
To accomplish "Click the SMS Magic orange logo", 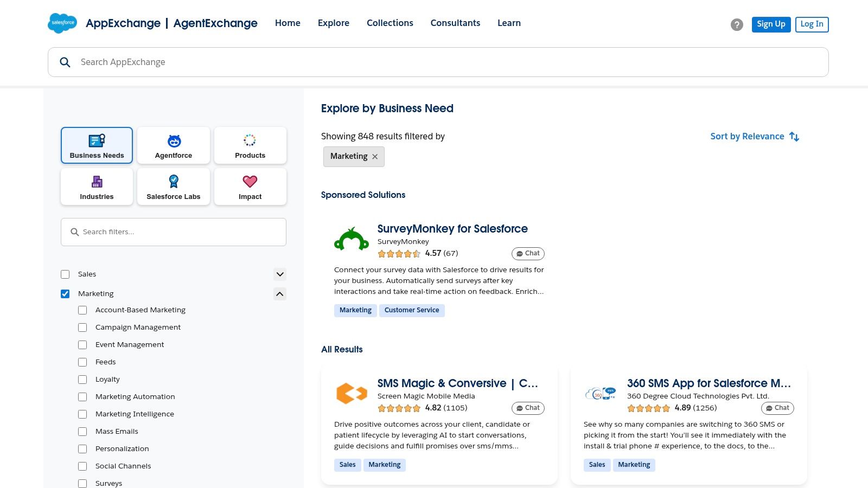I will tap(352, 394).
